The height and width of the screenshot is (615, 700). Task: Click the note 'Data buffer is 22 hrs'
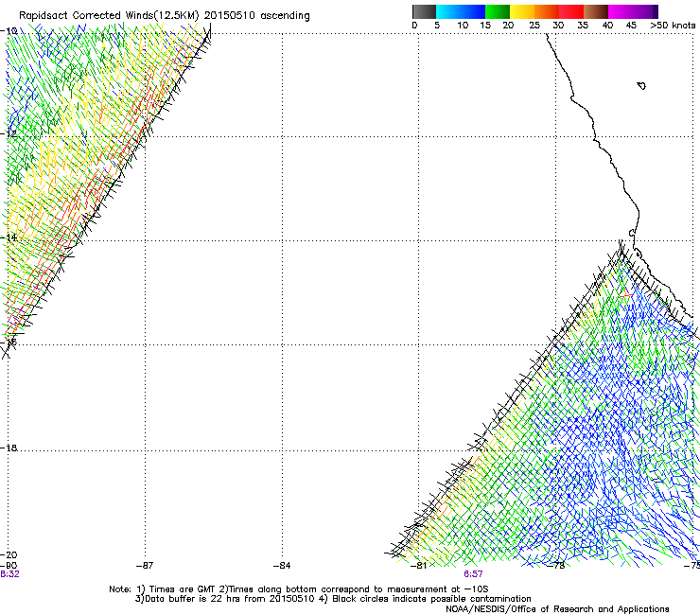pyautogui.click(x=187, y=599)
